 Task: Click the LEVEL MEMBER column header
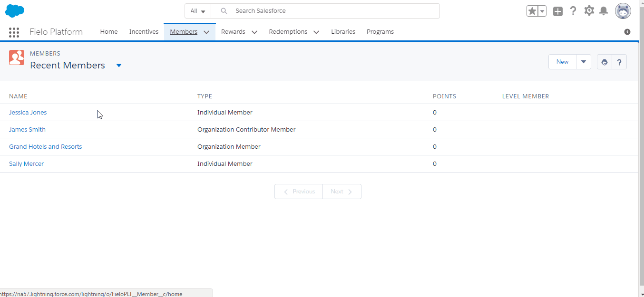(x=526, y=96)
